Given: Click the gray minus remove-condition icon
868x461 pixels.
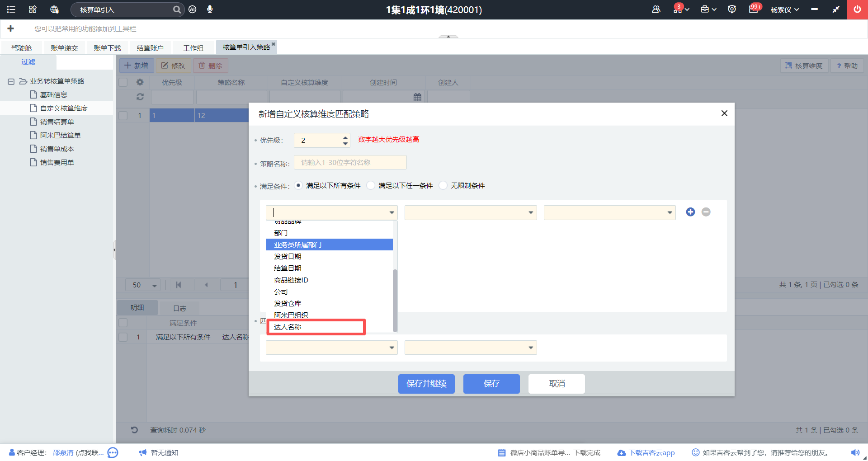Looking at the screenshot, I should (706, 212).
